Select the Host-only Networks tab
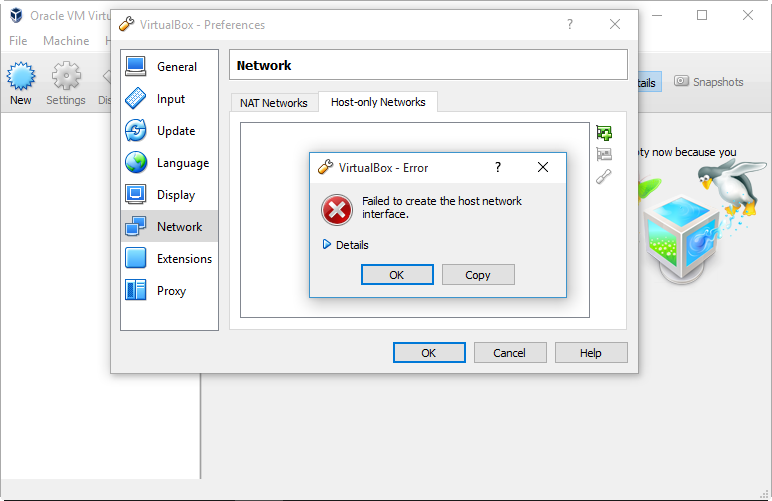This screenshot has width=772, height=501. tap(378, 102)
